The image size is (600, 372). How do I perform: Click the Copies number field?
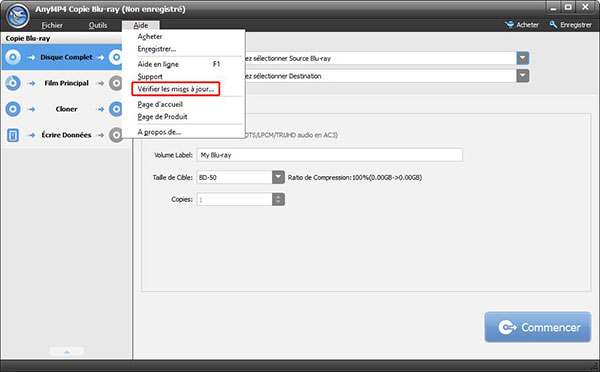click(x=234, y=199)
